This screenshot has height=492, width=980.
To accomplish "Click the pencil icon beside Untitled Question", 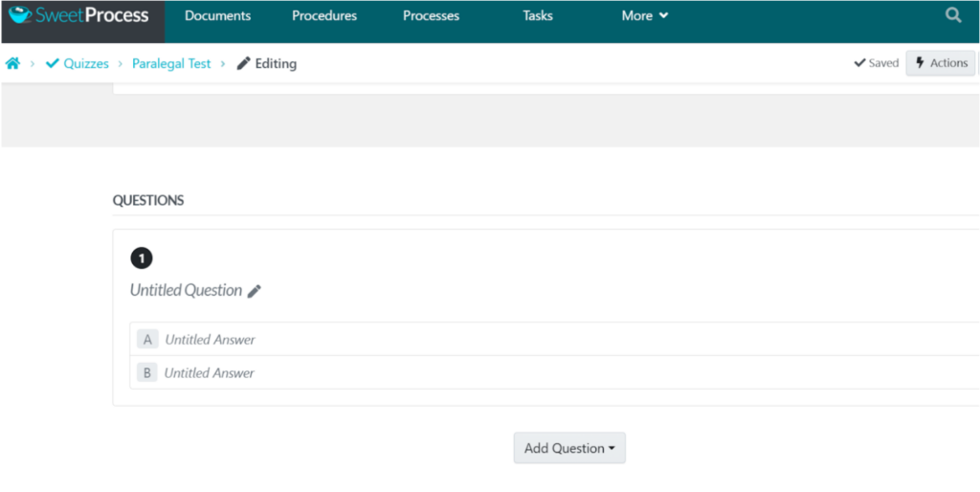I will (x=254, y=291).
